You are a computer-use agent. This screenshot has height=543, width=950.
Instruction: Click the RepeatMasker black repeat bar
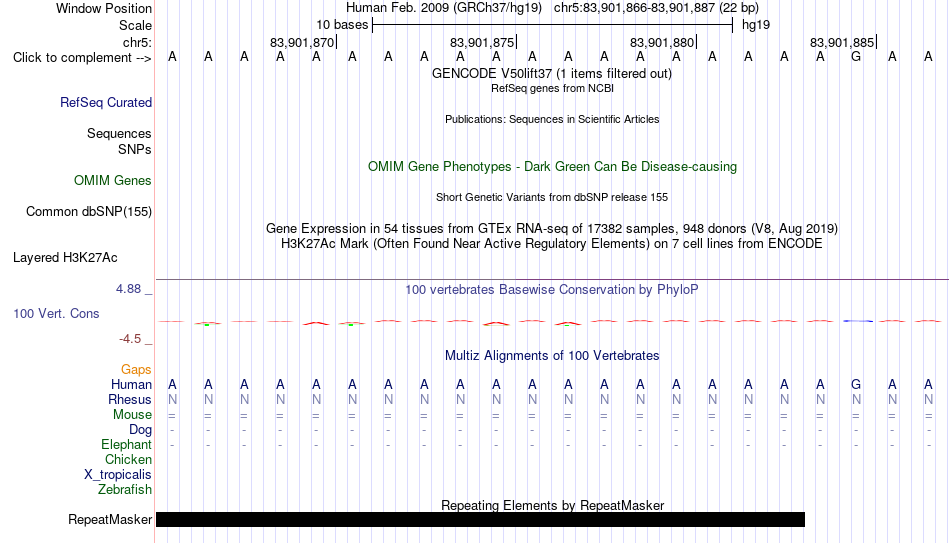[480, 519]
